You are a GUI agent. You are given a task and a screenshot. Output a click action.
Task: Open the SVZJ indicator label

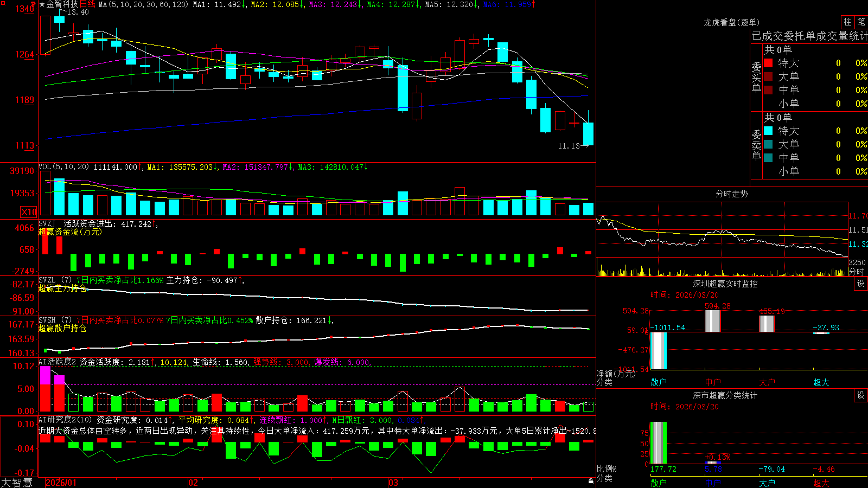pyautogui.click(x=47, y=223)
